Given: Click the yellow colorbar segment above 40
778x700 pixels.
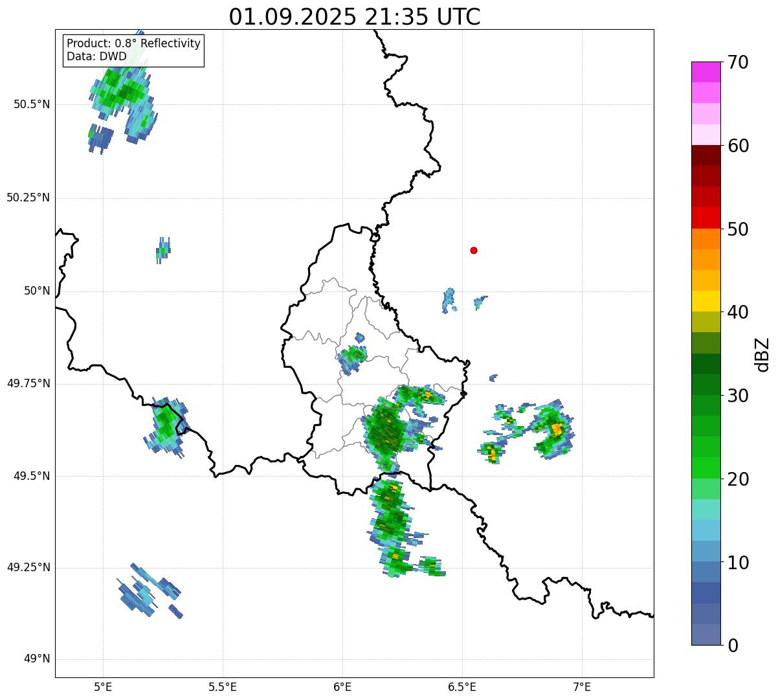Looking at the screenshot, I should click(706, 301).
